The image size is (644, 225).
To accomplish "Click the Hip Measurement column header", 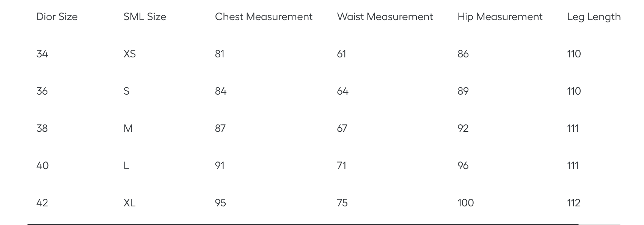I will coord(500,17).
